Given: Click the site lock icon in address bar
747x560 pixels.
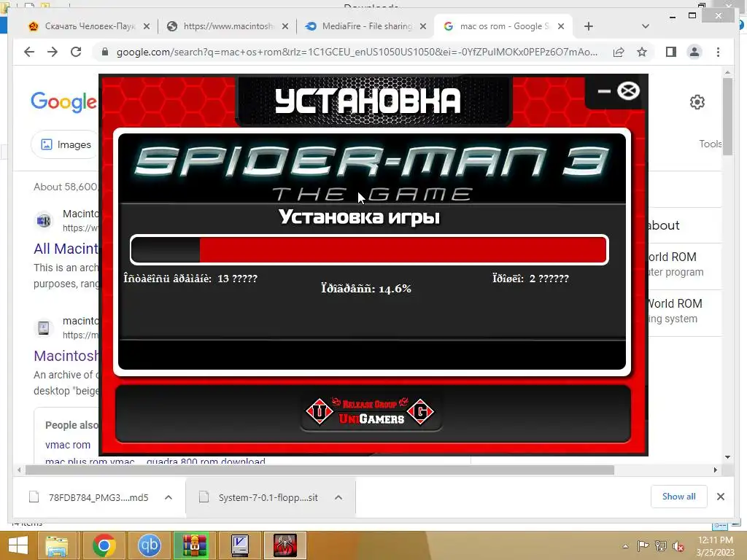Looking at the screenshot, I should tap(105, 52).
